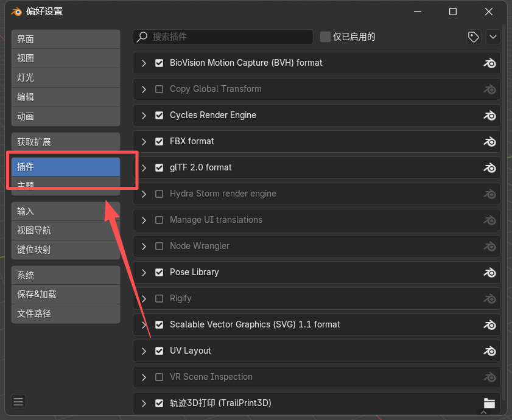Image resolution: width=512 pixels, height=420 pixels.
Task: Uncheck FBX format add-on
Action: coord(159,141)
